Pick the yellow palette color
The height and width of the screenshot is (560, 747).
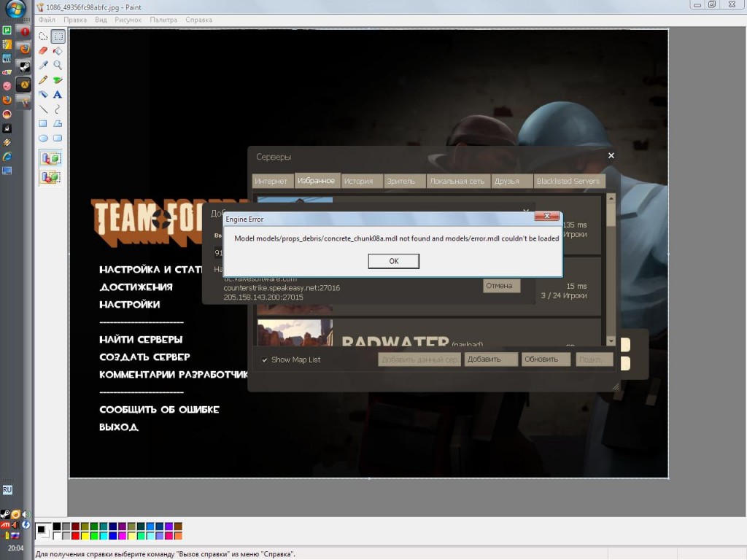pyautogui.click(x=85, y=536)
